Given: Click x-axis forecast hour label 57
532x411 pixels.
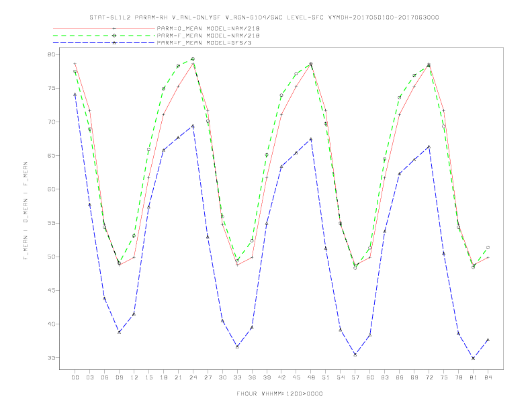Looking at the screenshot, I should point(355,377).
